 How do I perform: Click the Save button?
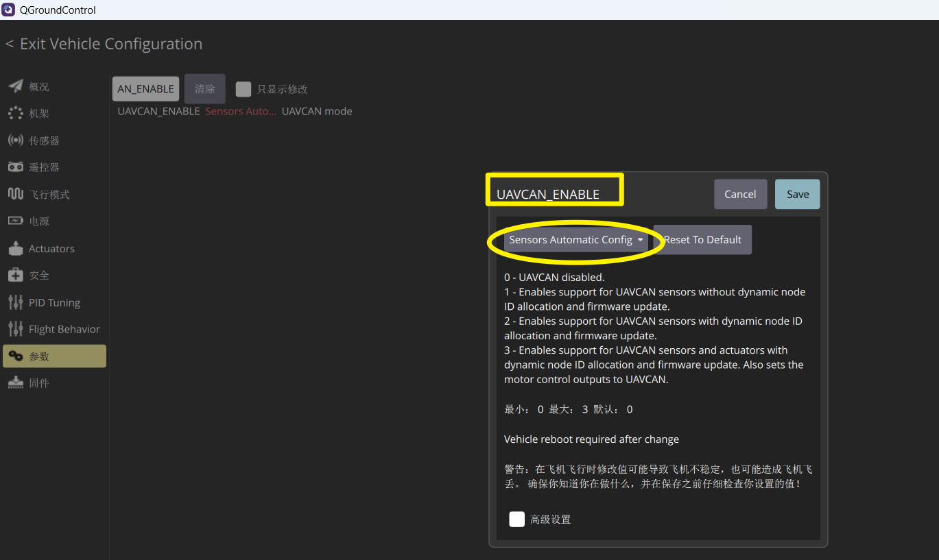tap(798, 194)
